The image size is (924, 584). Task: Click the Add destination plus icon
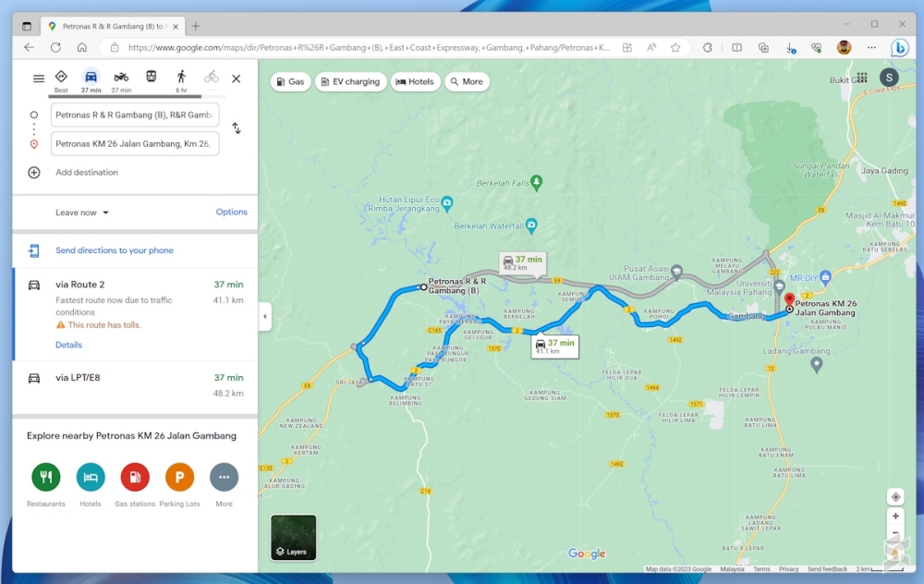(34, 173)
